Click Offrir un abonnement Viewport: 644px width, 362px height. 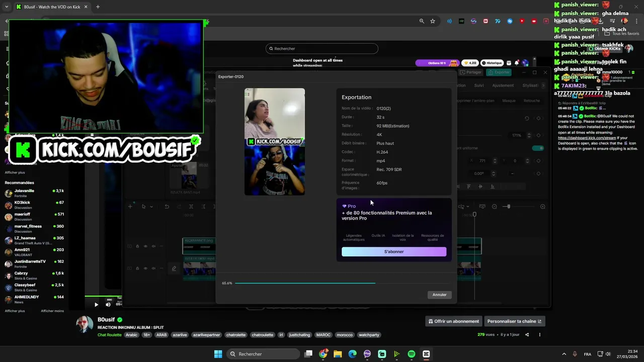(x=453, y=321)
